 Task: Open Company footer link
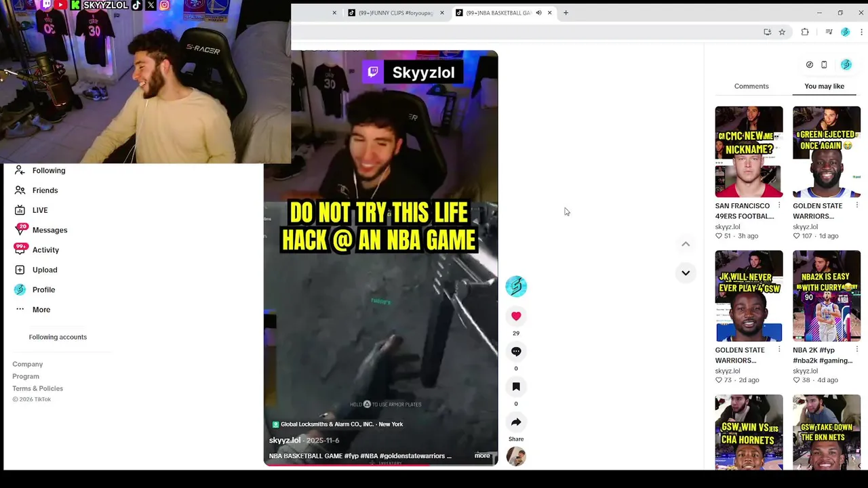[x=27, y=364]
